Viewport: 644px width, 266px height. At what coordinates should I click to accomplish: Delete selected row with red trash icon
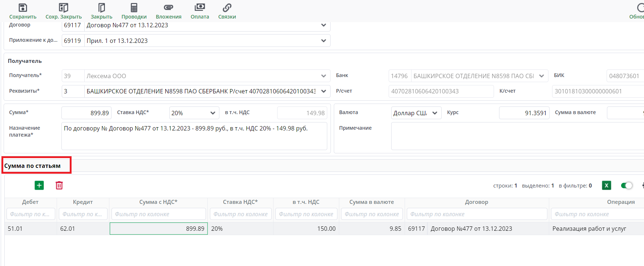tap(59, 185)
